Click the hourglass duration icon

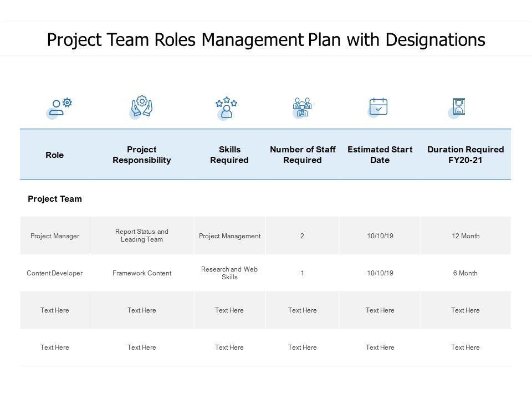(458, 106)
